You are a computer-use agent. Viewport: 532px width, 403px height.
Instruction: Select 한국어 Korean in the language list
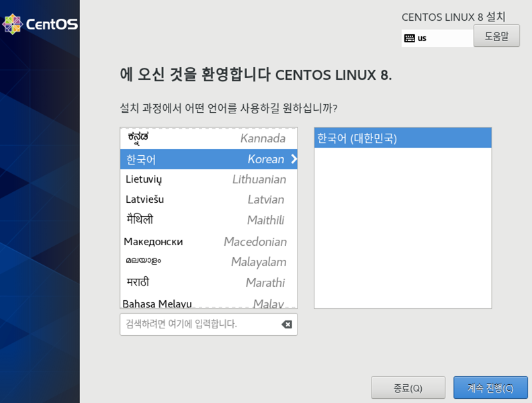pyautogui.click(x=209, y=159)
